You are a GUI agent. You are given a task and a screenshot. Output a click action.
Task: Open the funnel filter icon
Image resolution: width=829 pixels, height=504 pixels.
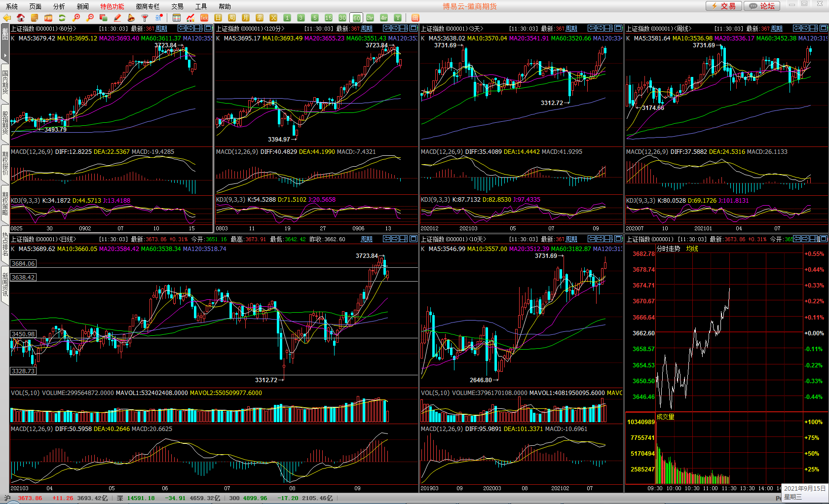tap(145, 18)
